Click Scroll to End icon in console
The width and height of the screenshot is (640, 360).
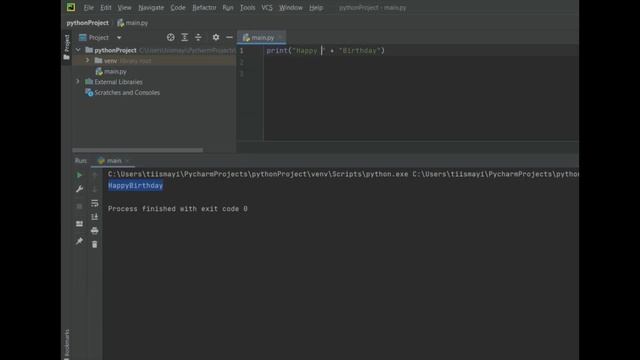click(95, 217)
